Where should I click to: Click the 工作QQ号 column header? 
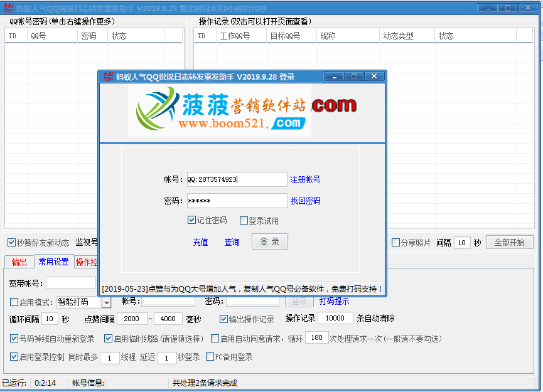coord(242,36)
